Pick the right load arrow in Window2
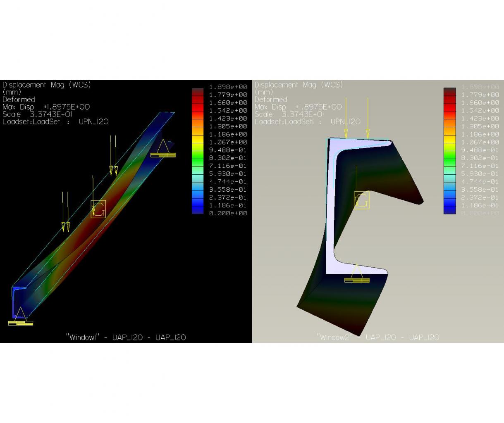 (368, 118)
